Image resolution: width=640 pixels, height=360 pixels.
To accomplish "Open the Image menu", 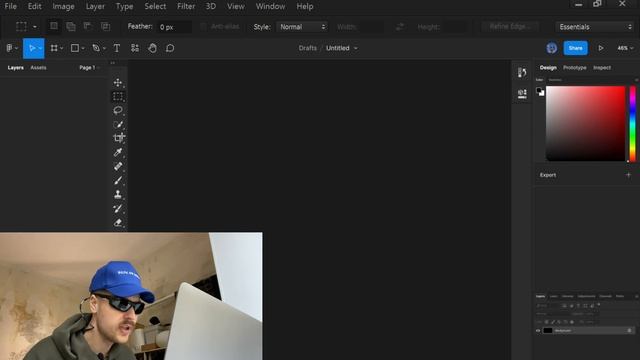I will point(63,7).
